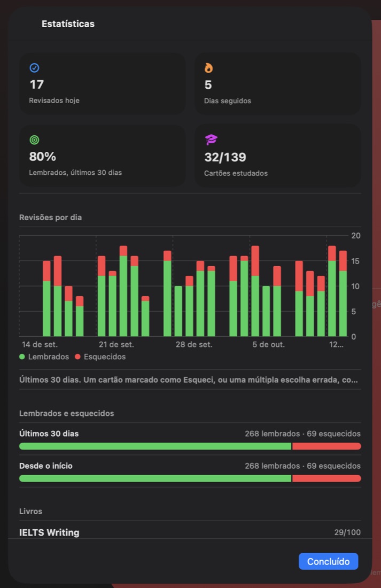The image size is (381, 588).
Task: Click the truncated '12...' axis label
Action: pos(336,344)
